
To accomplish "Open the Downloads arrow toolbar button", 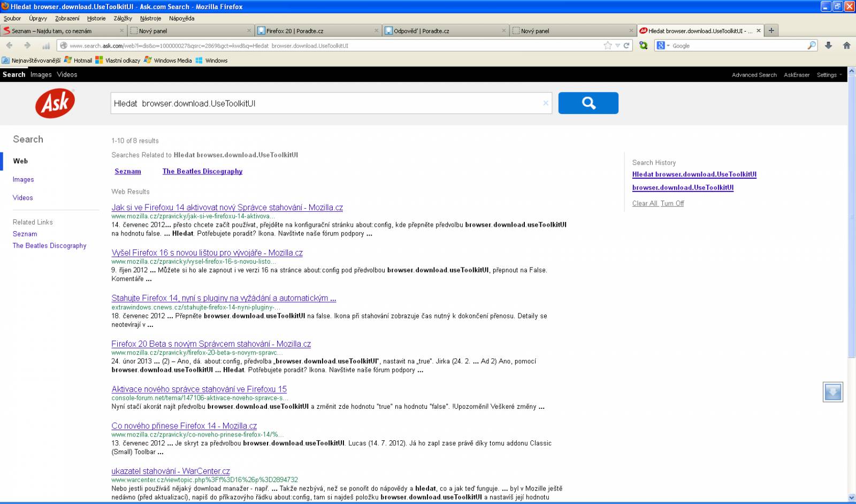I will pyautogui.click(x=828, y=45).
